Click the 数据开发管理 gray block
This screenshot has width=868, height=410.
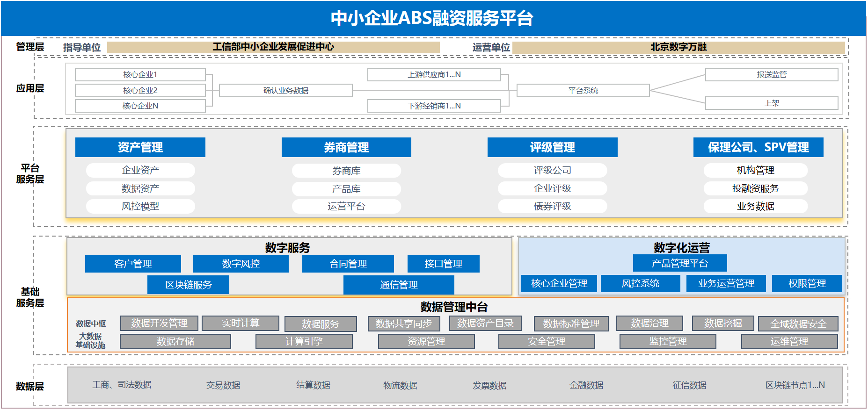(159, 323)
